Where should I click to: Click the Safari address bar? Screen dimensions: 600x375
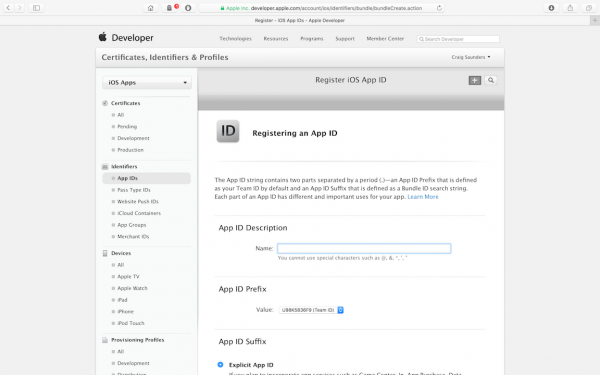pos(321,8)
